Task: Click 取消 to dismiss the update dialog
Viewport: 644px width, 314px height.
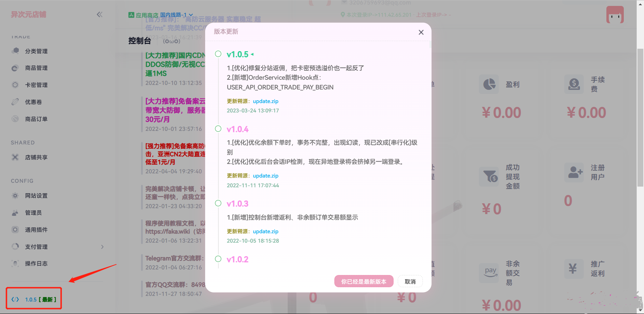Action: tap(410, 281)
